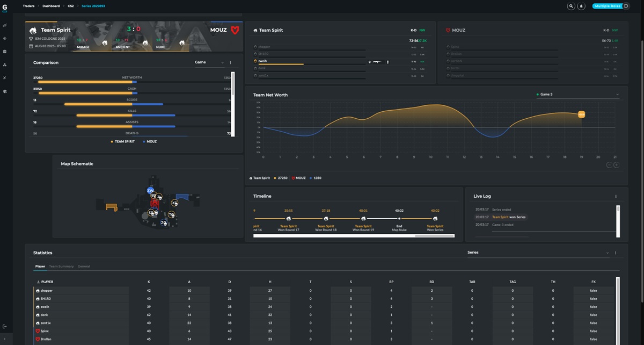The image size is (644, 345).
Task: Zoom out net worth chart
Action: (x=610, y=165)
